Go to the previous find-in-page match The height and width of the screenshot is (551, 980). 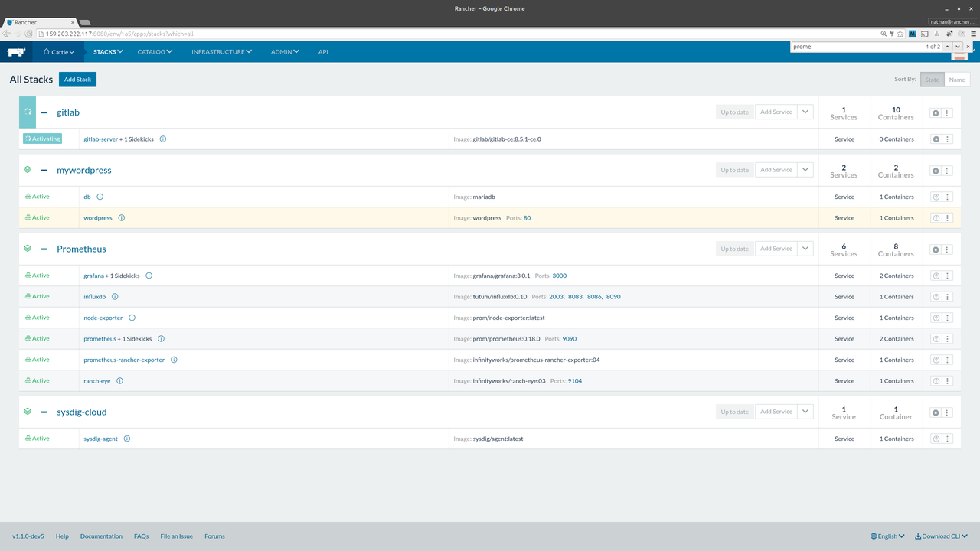click(947, 47)
